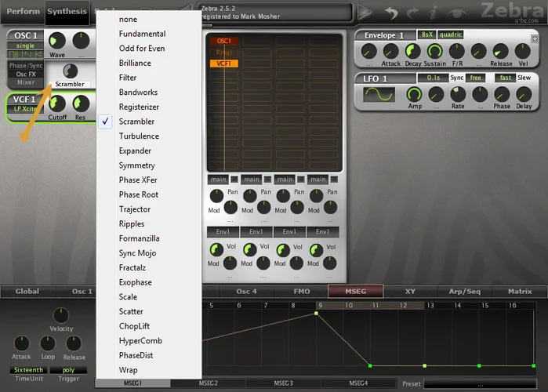Click the play arrow icon in top bar
Viewport: 548px width, 392px height.
(x=365, y=13)
